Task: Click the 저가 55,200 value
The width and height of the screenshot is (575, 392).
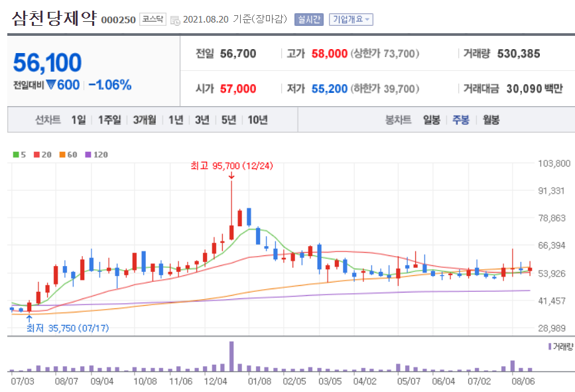Action: coord(330,89)
